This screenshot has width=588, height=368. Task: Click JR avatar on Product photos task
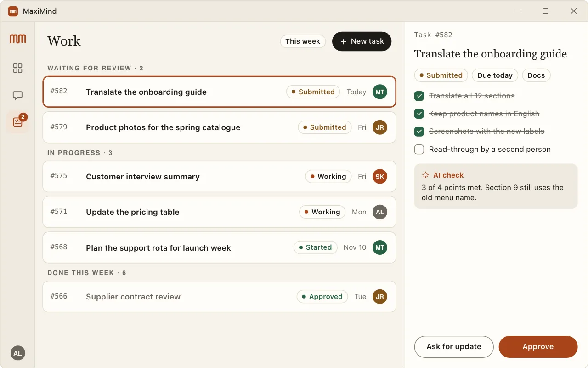coord(380,127)
